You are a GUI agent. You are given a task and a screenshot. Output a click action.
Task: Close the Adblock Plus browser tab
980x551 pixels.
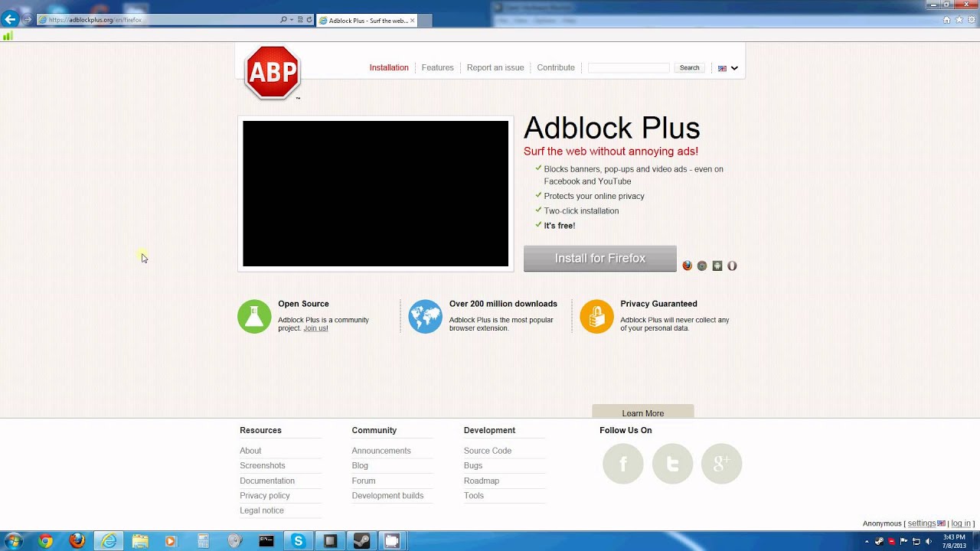[x=413, y=21]
